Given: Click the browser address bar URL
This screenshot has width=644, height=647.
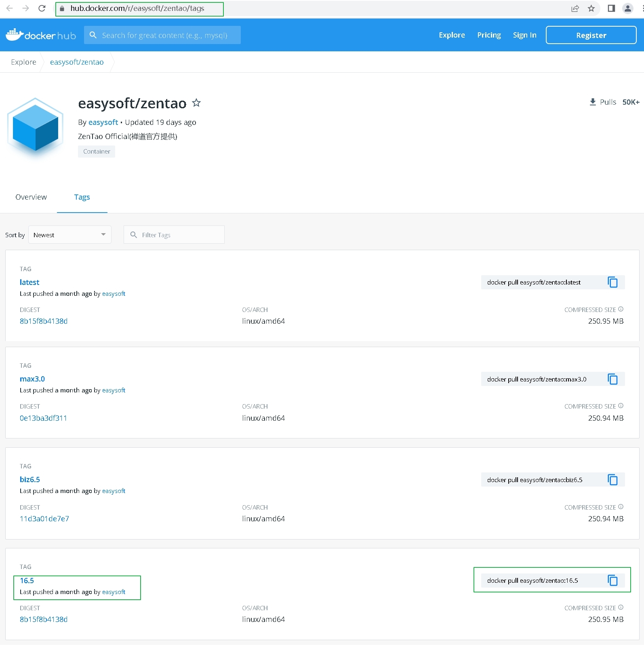Looking at the screenshot, I should tap(137, 8).
